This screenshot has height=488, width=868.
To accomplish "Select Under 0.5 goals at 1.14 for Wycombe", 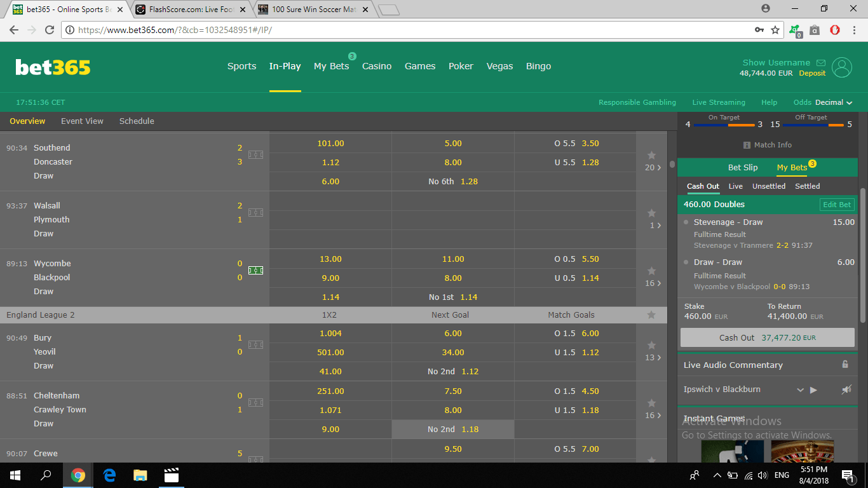I will (x=575, y=278).
